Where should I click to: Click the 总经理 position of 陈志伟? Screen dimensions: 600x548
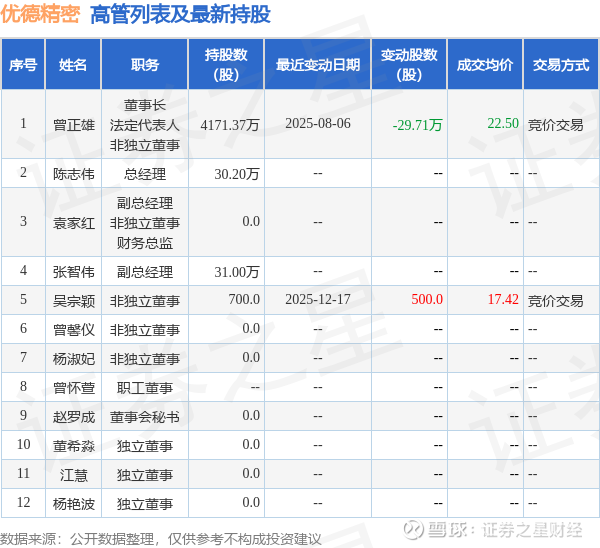pos(145,174)
